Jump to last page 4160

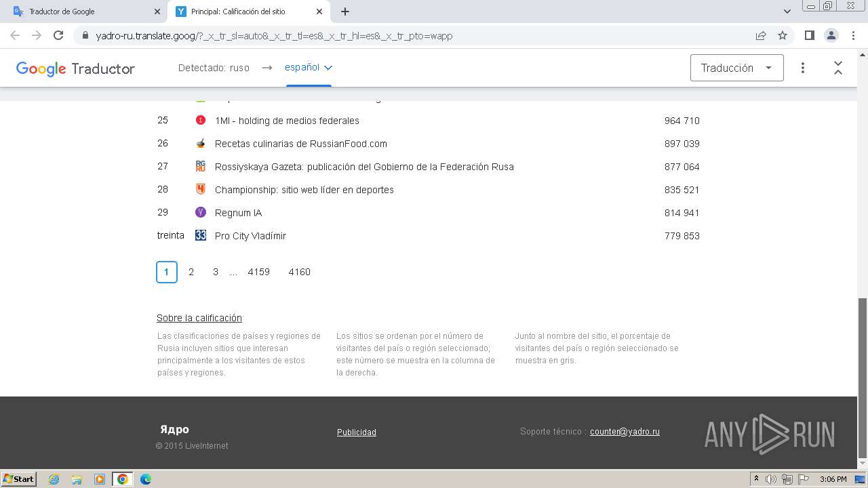(299, 272)
